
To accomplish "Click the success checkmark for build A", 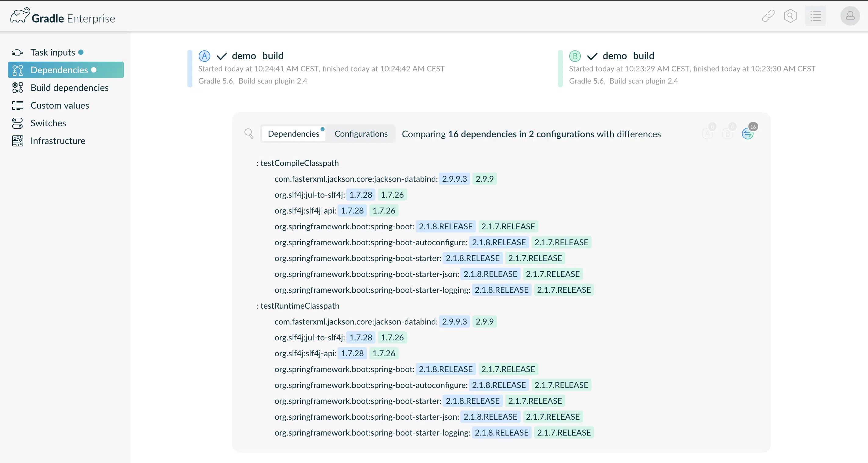I will coord(221,56).
